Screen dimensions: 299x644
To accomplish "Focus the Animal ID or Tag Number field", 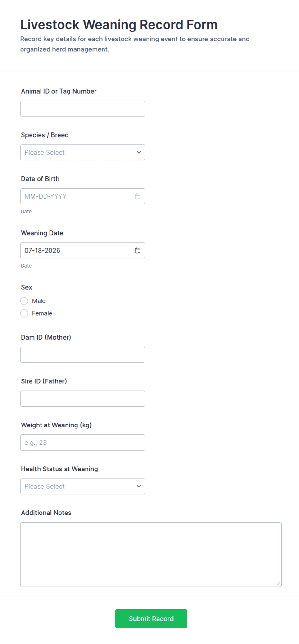I will point(83,109).
